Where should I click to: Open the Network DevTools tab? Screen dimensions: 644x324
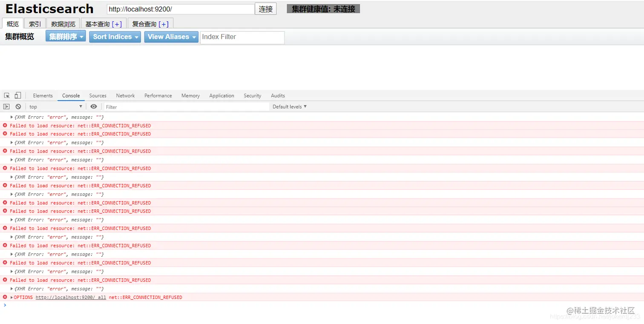(125, 95)
